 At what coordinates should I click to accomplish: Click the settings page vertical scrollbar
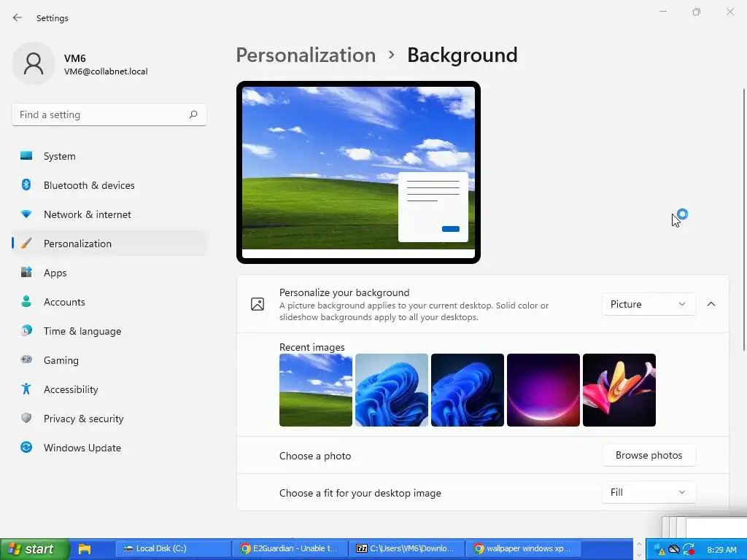743,220
